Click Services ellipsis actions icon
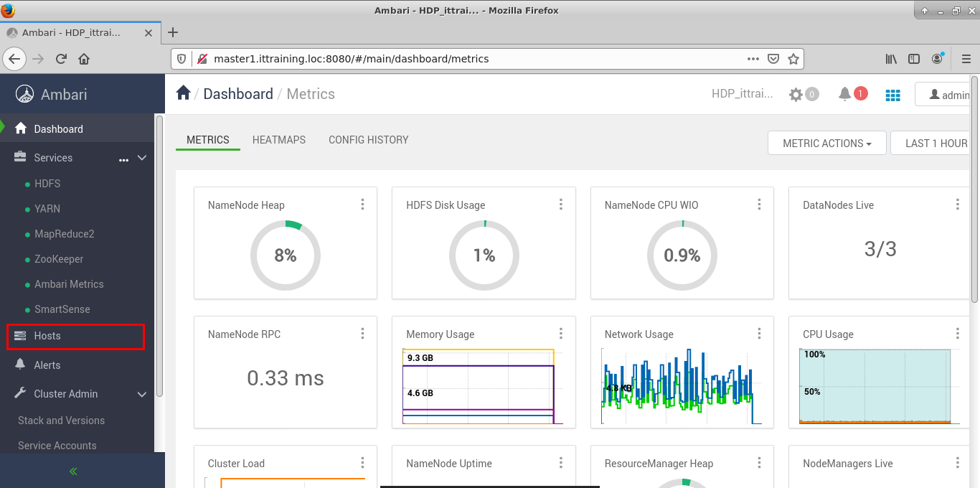980x488 pixels. tap(123, 159)
